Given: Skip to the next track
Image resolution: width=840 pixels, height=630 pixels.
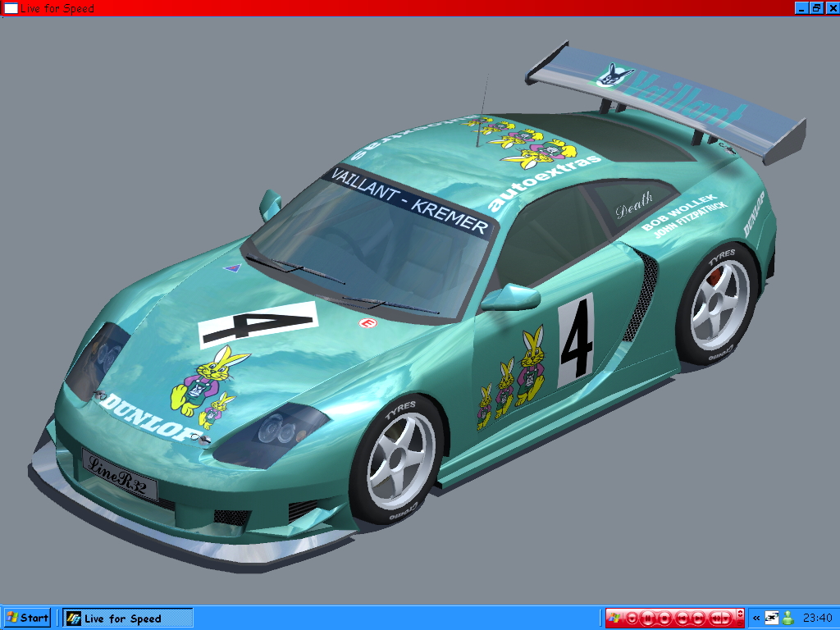Looking at the screenshot, I should (x=698, y=619).
